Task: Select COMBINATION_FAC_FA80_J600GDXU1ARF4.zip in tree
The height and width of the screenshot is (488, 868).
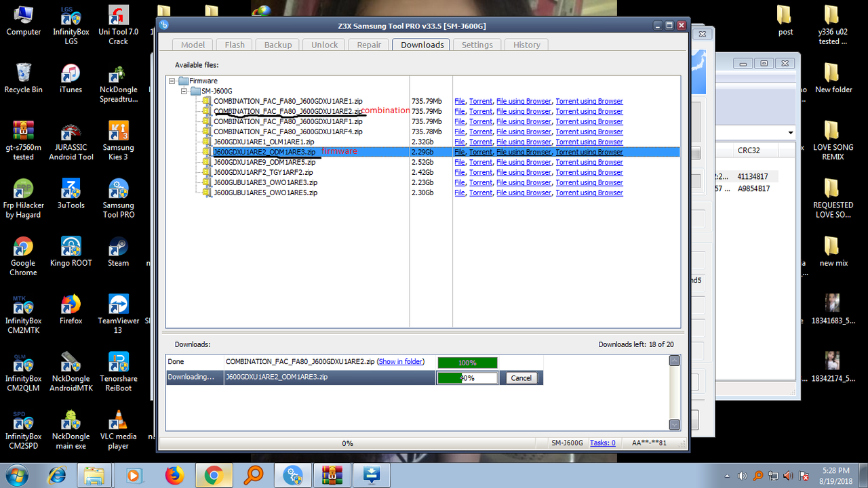Action: (x=288, y=132)
